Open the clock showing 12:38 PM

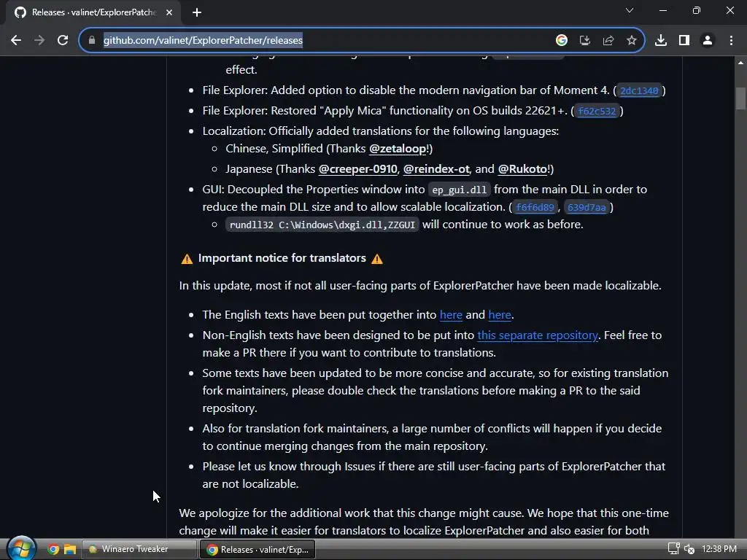tap(719, 549)
